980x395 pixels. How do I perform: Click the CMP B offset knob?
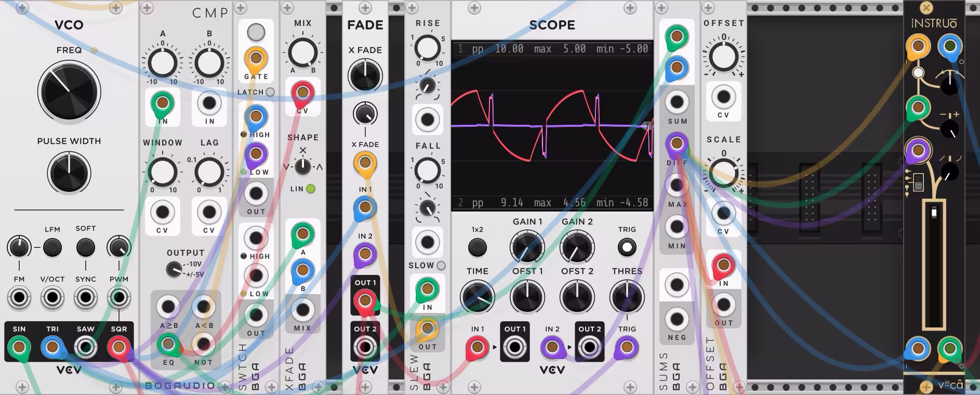[x=209, y=63]
